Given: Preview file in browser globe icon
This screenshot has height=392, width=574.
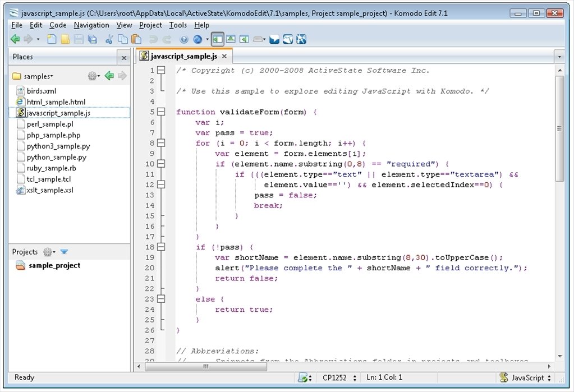Looking at the screenshot, I should [x=198, y=39].
